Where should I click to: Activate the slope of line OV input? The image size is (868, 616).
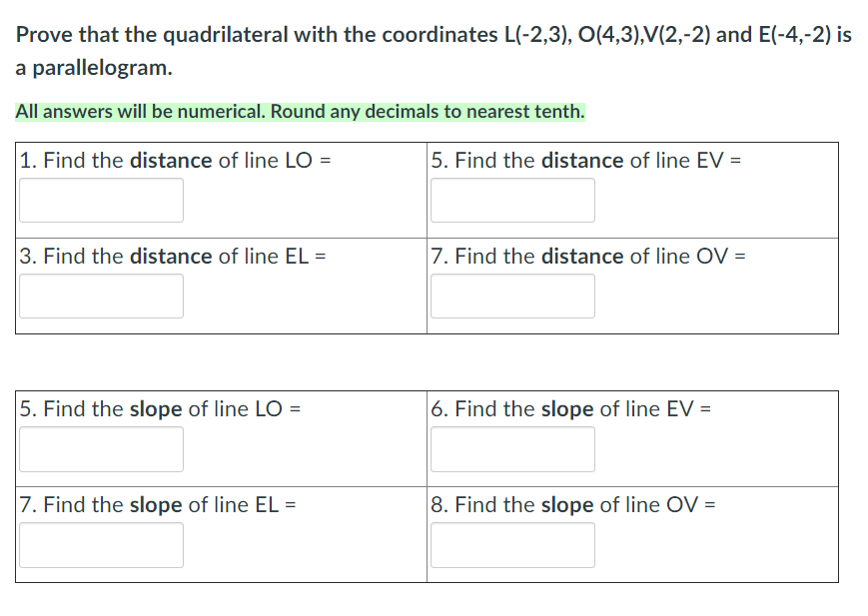(512, 545)
